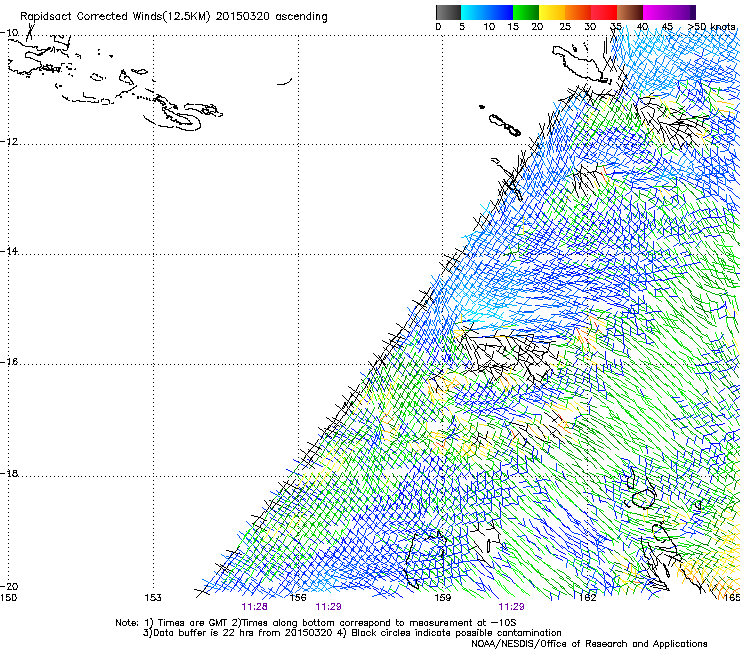Select the 11:29 time label beside 156
The height and width of the screenshot is (650, 740).
coord(328,607)
